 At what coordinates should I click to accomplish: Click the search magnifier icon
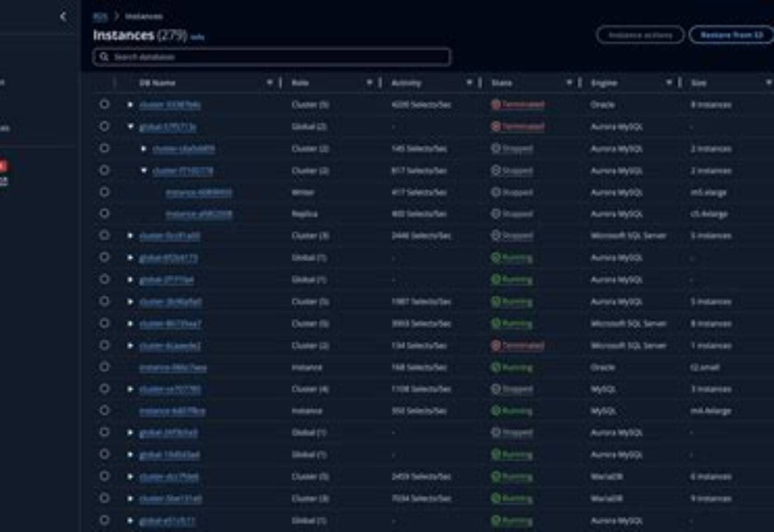coord(104,57)
